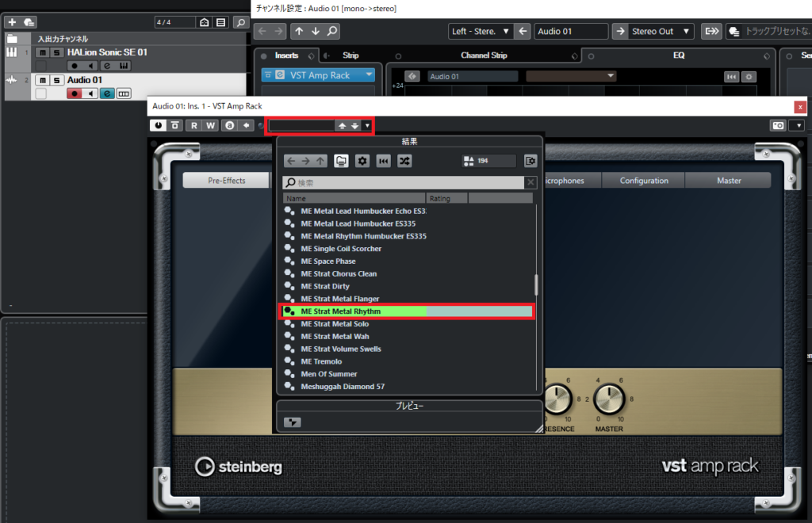812x523 pixels.
Task: Click the preset search field
Action: [x=404, y=182]
